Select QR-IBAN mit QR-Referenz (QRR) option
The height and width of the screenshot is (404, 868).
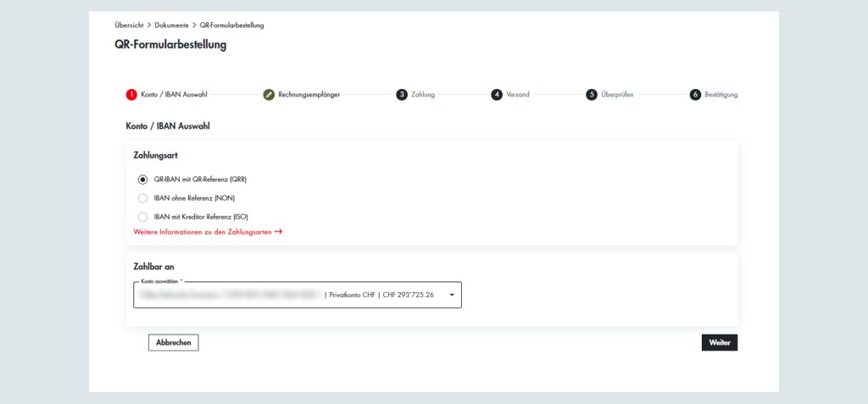coord(142,179)
